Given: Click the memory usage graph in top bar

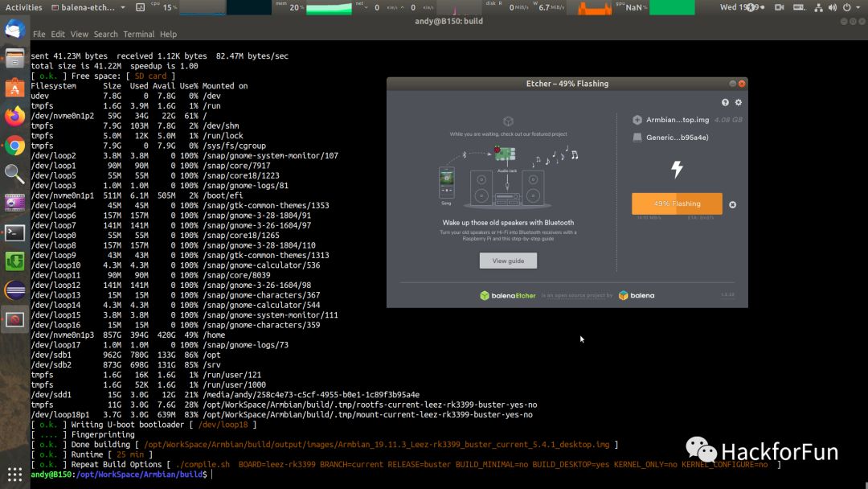Looking at the screenshot, I should click(x=329, y=7).
